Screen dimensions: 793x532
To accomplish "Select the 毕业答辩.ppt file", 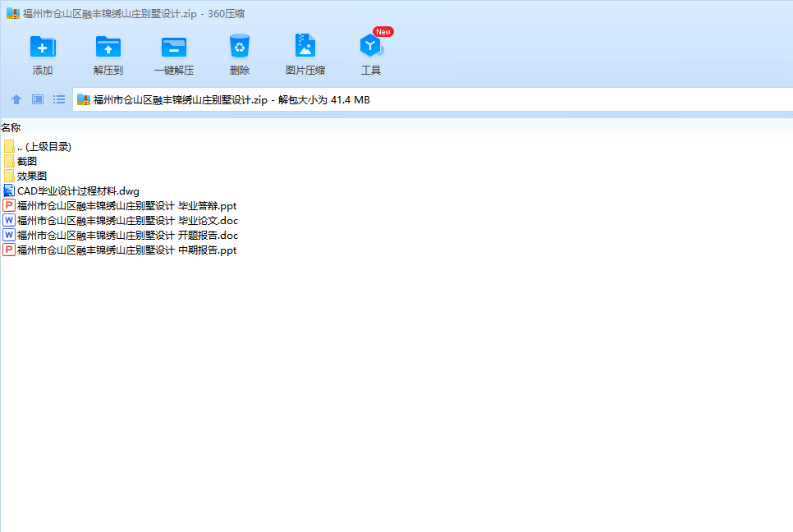I will click(x=120, y=206).
